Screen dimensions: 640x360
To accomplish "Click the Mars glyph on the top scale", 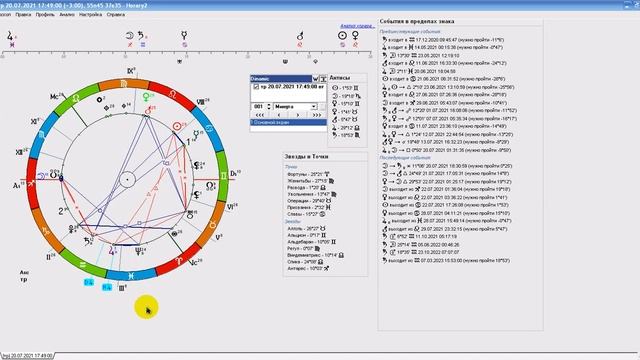I will click(300, 36).
